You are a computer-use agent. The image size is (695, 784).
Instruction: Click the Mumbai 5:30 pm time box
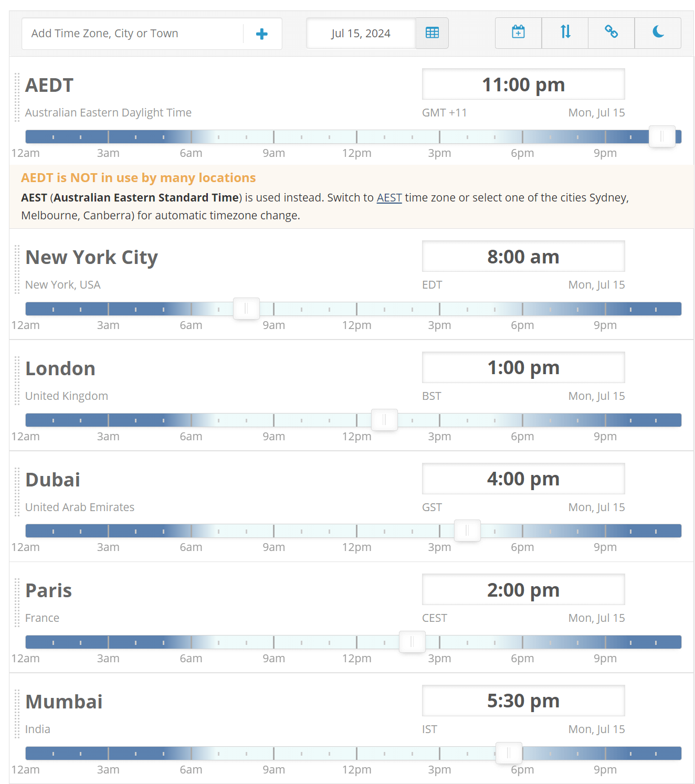(x=523, y=701)
